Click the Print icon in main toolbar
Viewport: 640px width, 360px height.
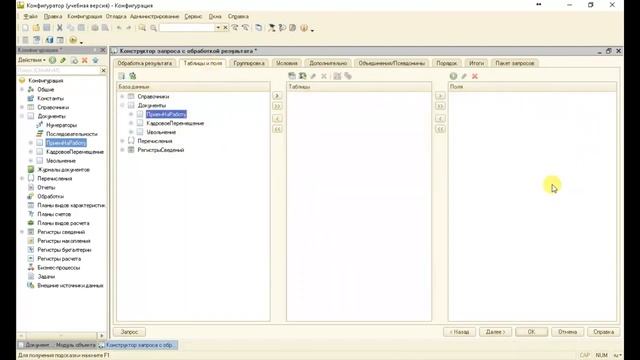(95, 28)
